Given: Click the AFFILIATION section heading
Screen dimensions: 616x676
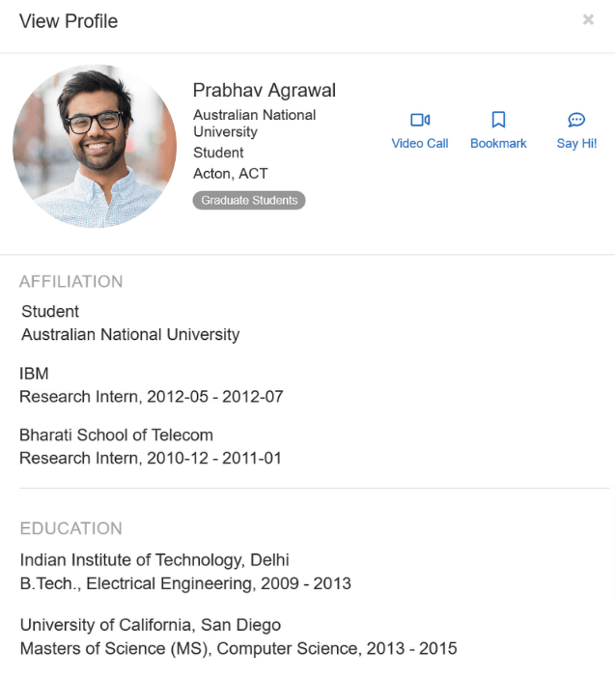Looking at the screenshot, I should tap(71, 282).
